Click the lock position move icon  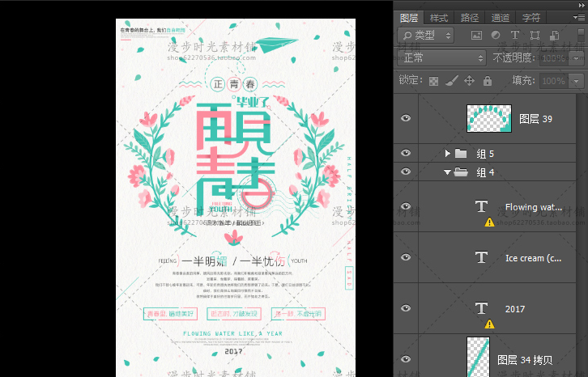(x=470, y=81)
